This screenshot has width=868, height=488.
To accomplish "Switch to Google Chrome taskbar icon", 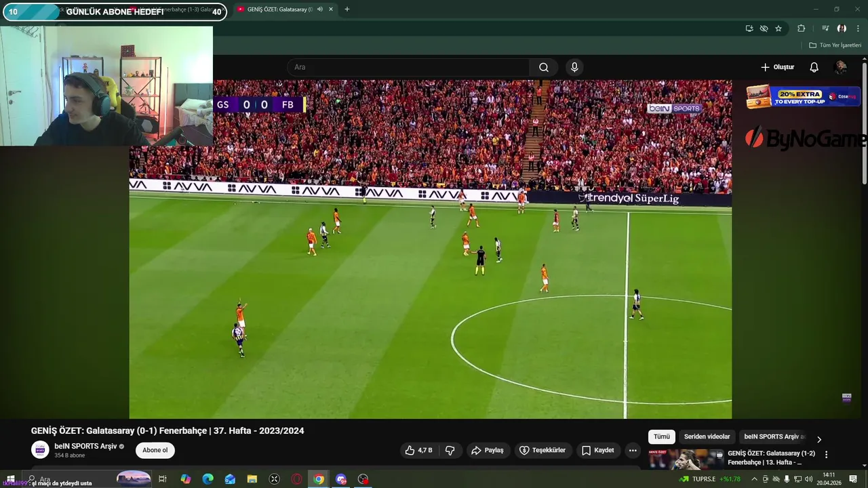I will [x=319, y=479].
